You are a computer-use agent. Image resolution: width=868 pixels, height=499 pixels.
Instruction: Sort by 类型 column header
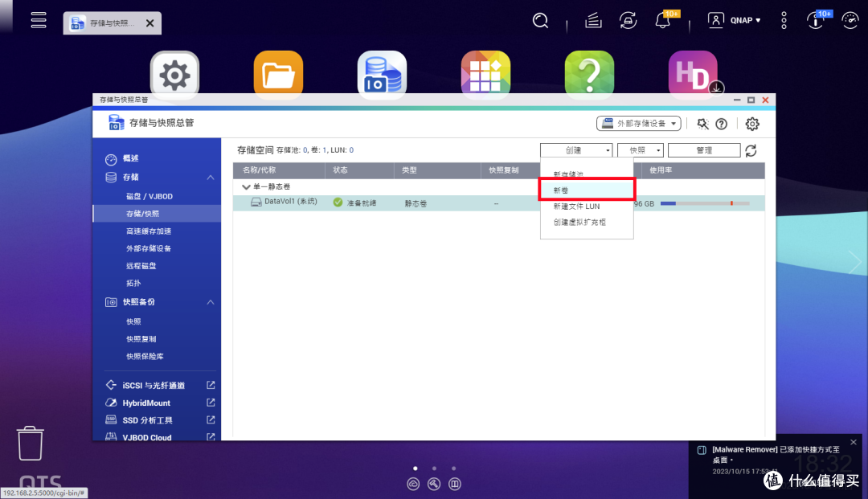[x=438, y=170]
